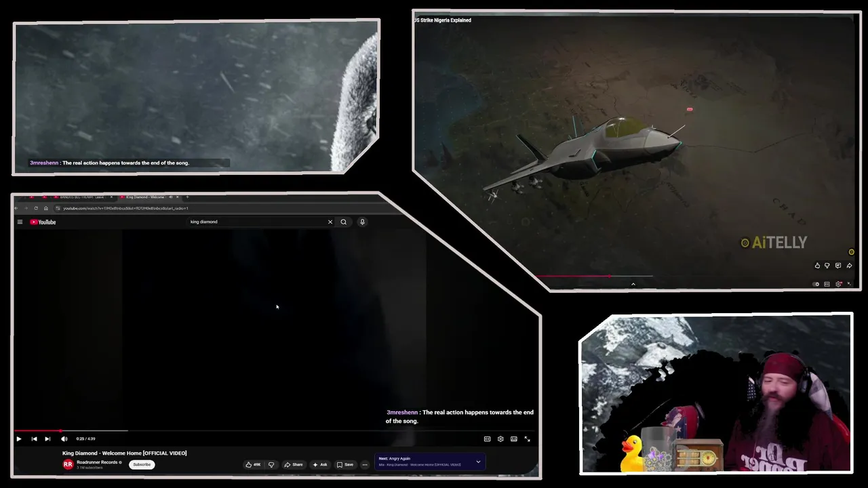Click the browser home button

45,208
